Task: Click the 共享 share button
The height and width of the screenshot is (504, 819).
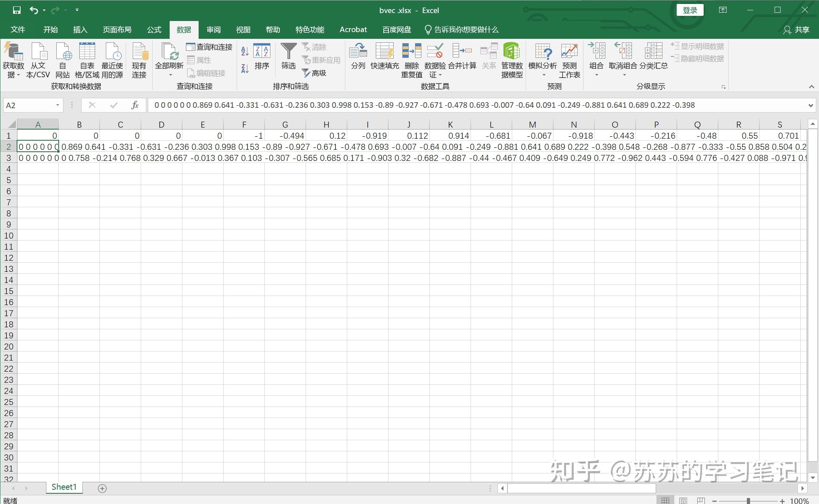Action: coord(796,30)
